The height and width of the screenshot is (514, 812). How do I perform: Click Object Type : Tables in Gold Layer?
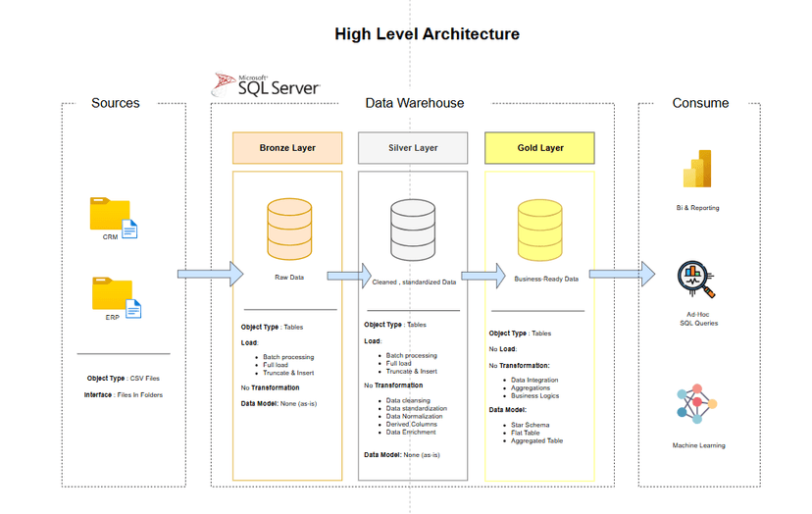click(x=520, y=334)
